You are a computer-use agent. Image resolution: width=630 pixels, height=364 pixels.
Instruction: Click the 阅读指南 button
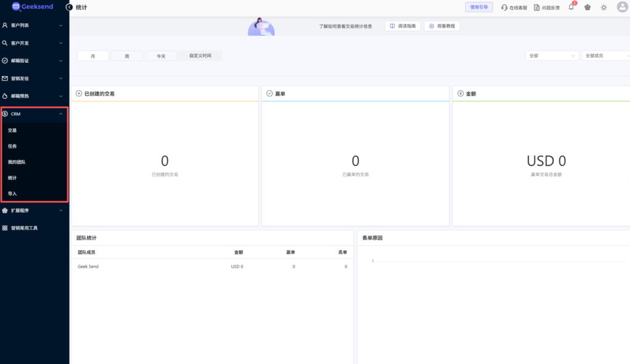[402, 26]
